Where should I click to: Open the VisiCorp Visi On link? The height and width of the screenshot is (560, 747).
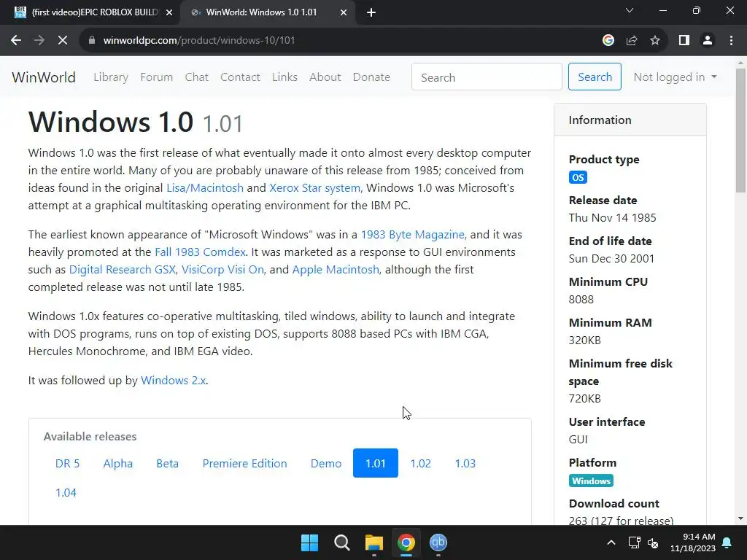222,270
